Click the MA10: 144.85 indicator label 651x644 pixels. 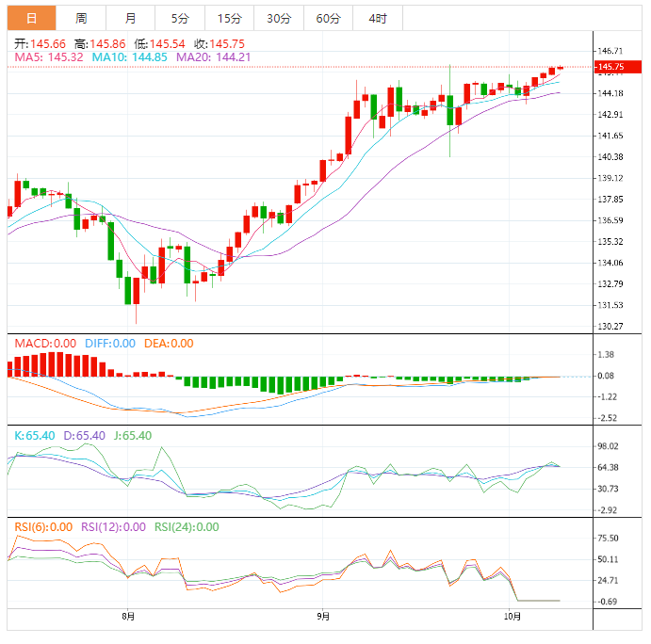tap(129, 57)
